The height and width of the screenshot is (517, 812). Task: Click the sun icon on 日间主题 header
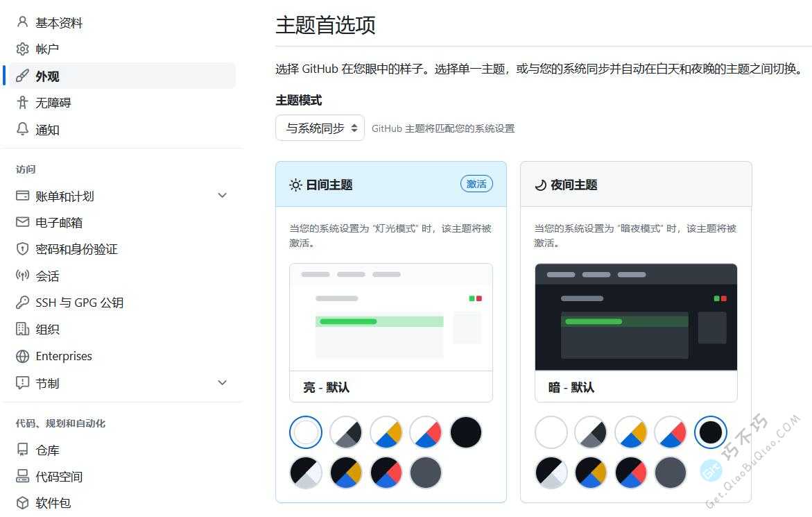tap(297, 185)
